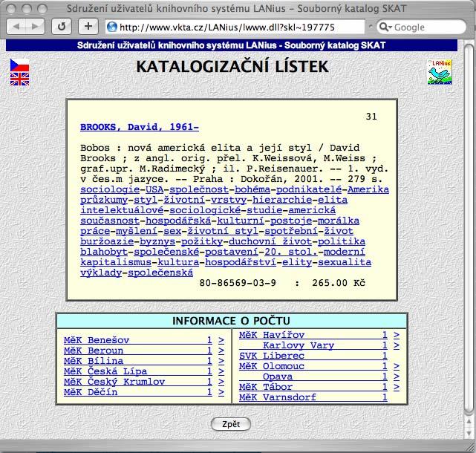Viewport: 476px width, 453px height.
Task: Click the scrollbar down arrow
Action: [469, 433]
